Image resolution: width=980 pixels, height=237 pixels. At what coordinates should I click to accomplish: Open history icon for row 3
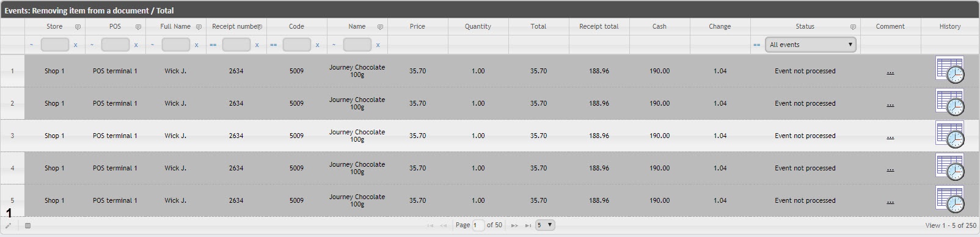950,134
